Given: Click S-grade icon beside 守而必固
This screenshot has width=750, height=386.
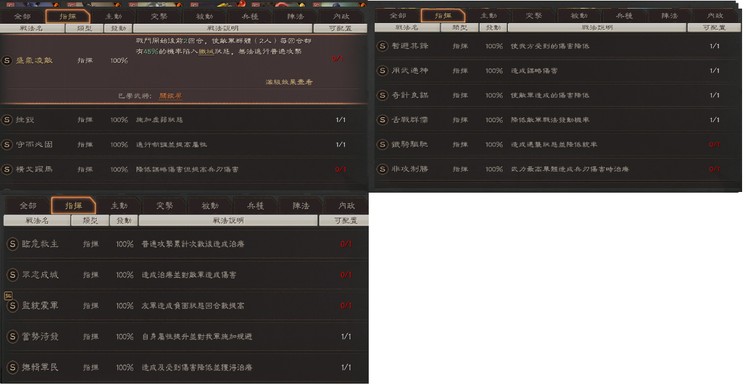Looking at the screenshot, I should click(7, 144).
